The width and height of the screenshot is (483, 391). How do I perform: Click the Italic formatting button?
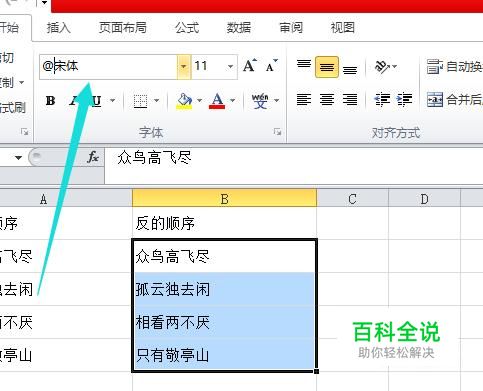[x=74, y=100]
